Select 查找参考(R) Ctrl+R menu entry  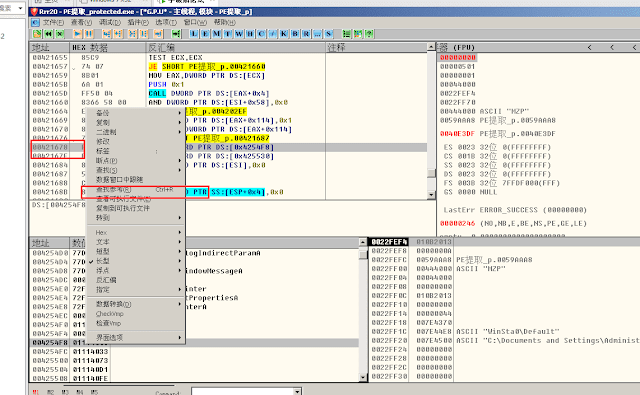coord(136,189)
